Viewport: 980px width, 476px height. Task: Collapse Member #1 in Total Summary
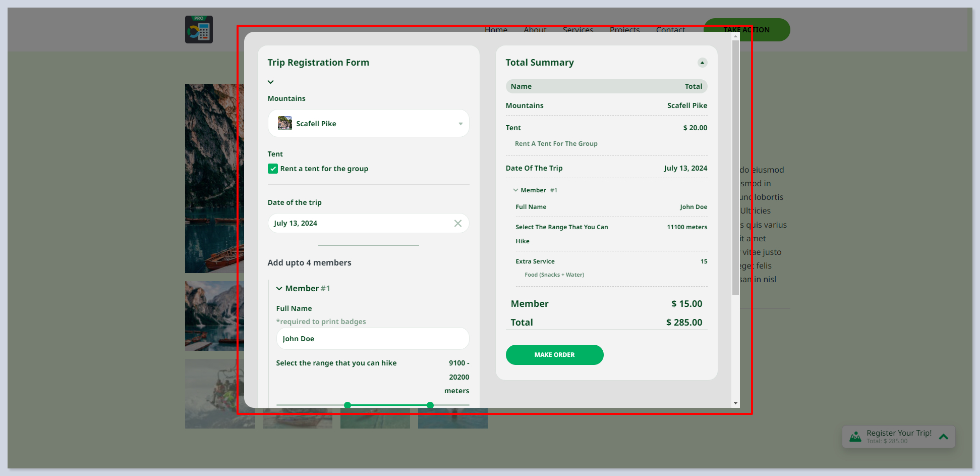coord(515,190)
